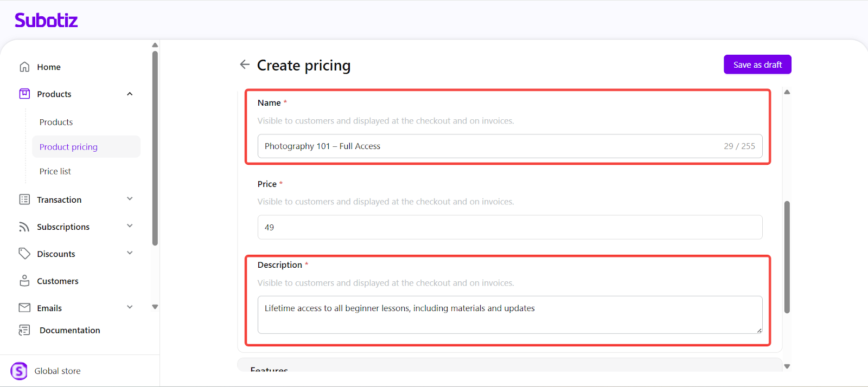Click the Home house icon
The image size is (868, 387).
24,67
